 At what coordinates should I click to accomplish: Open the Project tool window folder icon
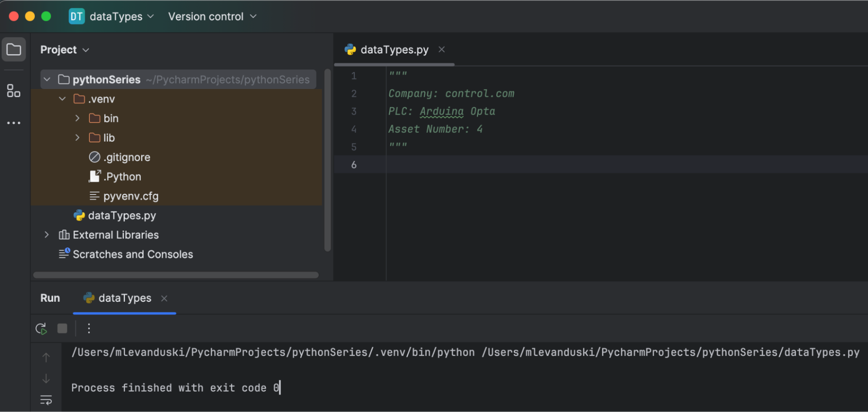[x=13, y=49]
